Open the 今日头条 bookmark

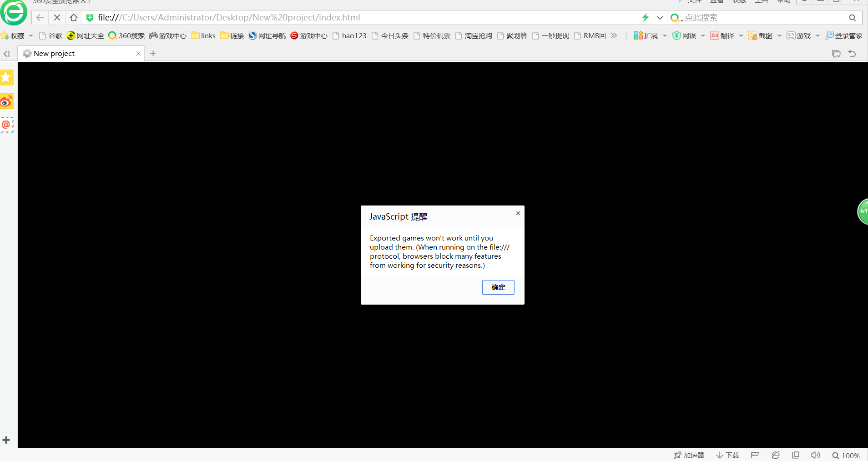pos(390,35)
